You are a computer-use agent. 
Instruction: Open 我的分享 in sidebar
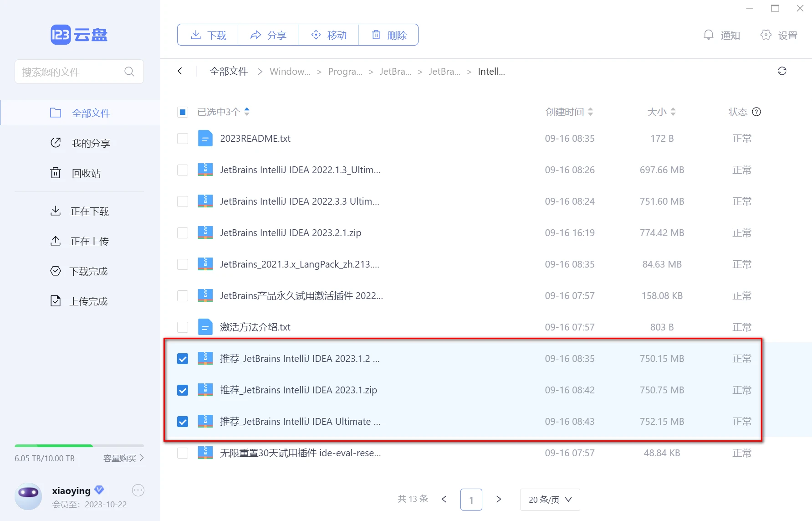click(x=80, y=143)
